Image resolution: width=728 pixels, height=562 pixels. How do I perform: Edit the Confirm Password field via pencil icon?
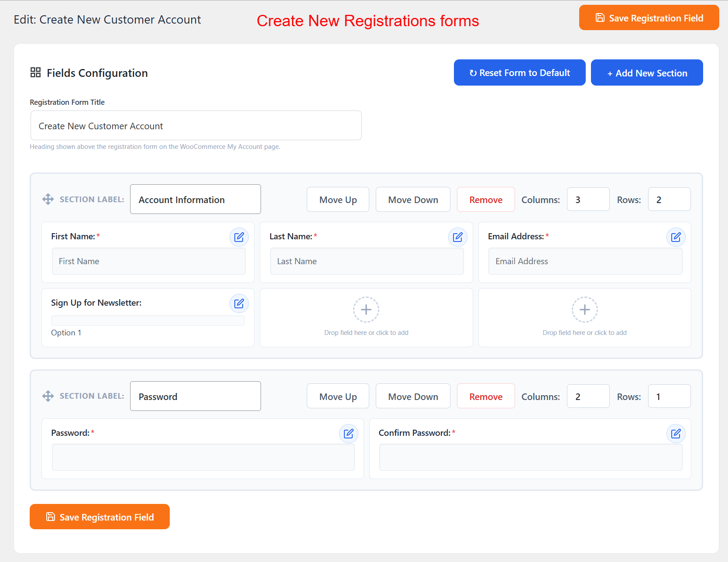coord(676,434)
